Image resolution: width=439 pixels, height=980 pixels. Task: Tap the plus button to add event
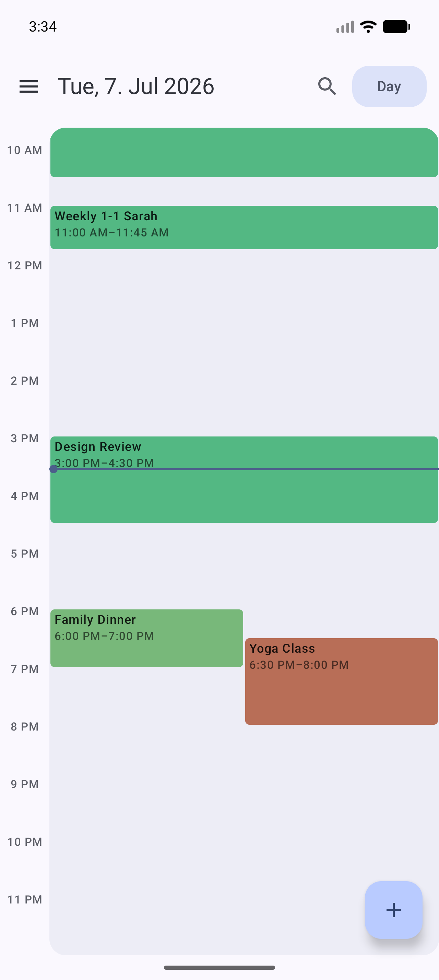(393, 910)
